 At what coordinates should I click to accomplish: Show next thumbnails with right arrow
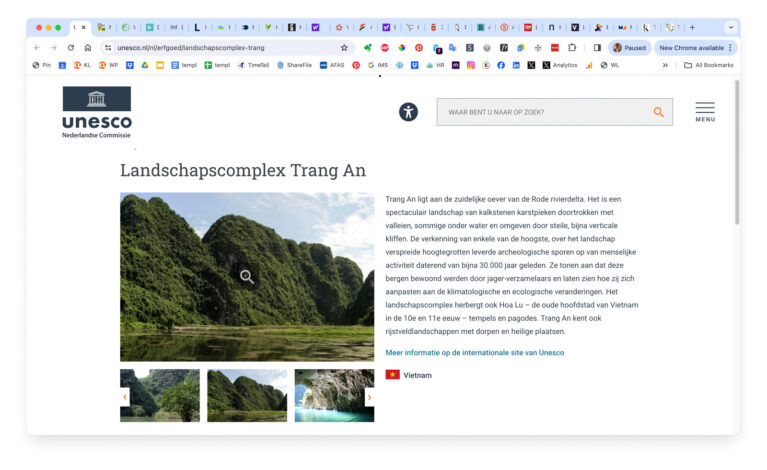369,397
